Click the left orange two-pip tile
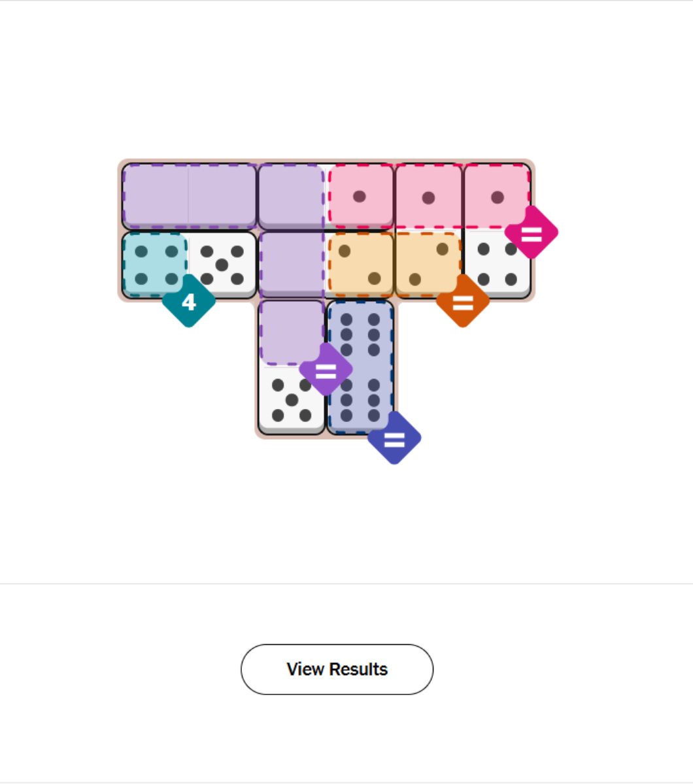 pos(360,265)
